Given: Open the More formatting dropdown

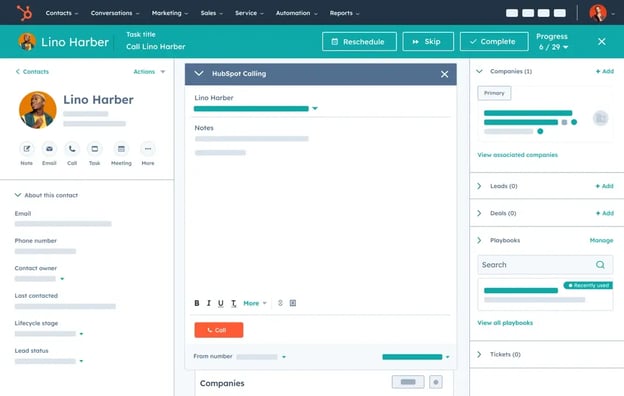Looking at the screenshot, I should [255, 303].
